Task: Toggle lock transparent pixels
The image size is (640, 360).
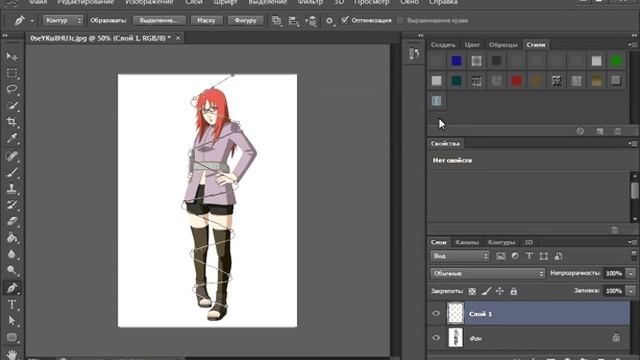Action: coord(472,291)
